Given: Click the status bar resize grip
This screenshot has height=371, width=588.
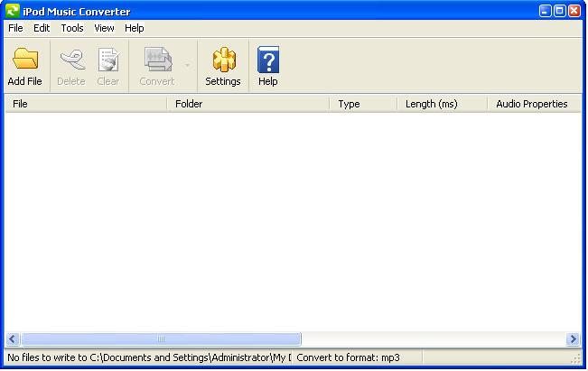Looking at the screenshot, I should pos(575,359).
